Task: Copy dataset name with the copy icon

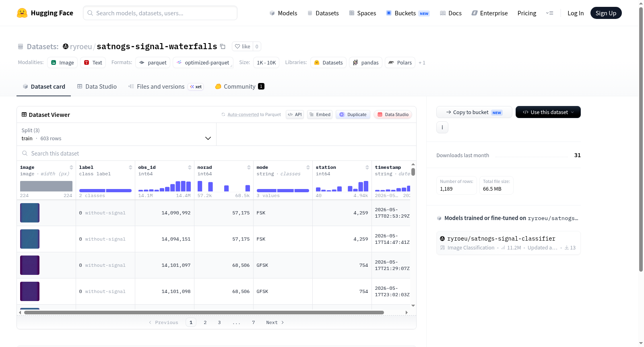Action: pyautogui.click(x=223, y=46)
